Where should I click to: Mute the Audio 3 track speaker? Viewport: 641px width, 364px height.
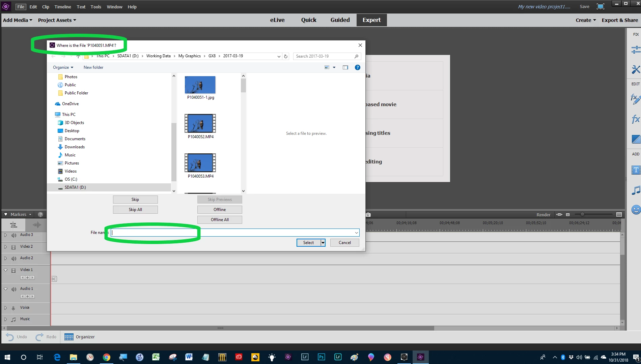[x=14, y=235]
